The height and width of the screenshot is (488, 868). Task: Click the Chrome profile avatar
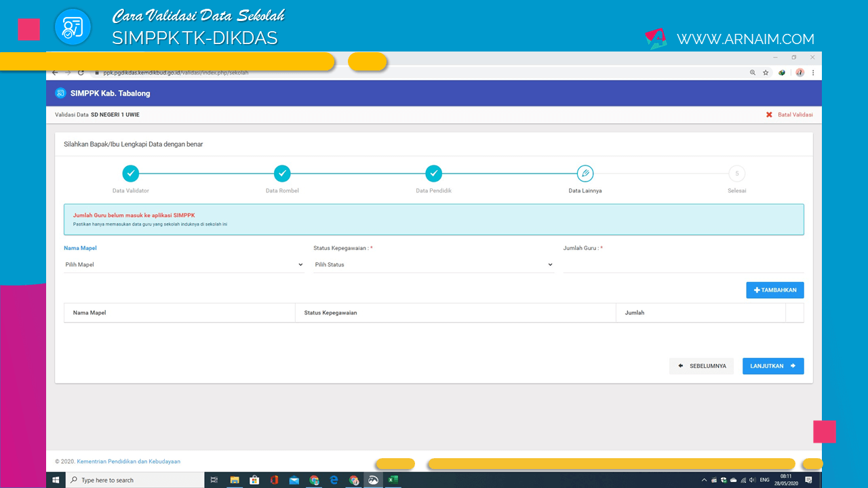tap(800, 73)
